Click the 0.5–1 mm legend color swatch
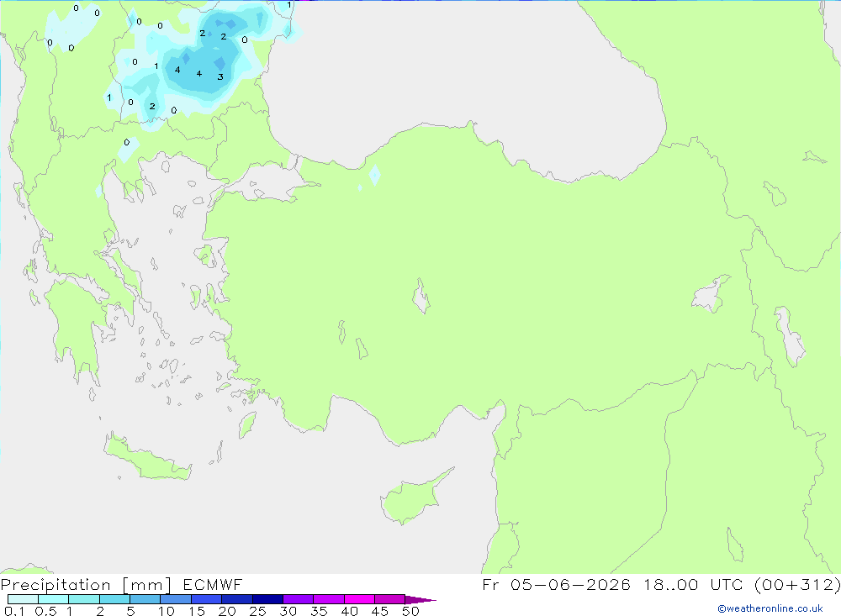Screen dimensions: 841x616 (53, 599)
